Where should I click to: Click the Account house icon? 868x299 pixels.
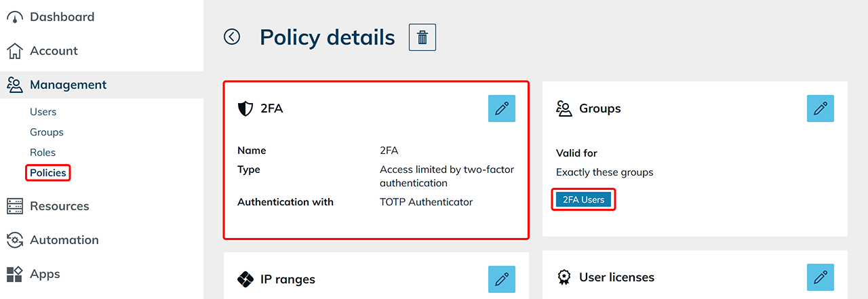tap(14, 51)
